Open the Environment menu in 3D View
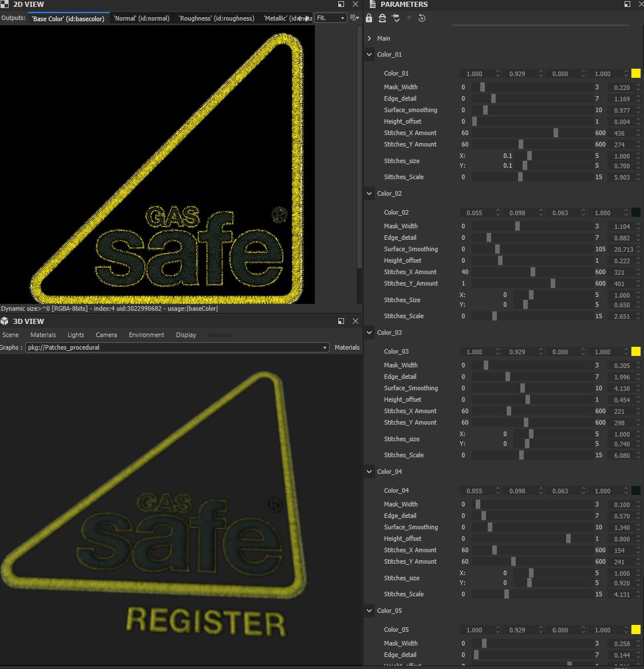 147,335
